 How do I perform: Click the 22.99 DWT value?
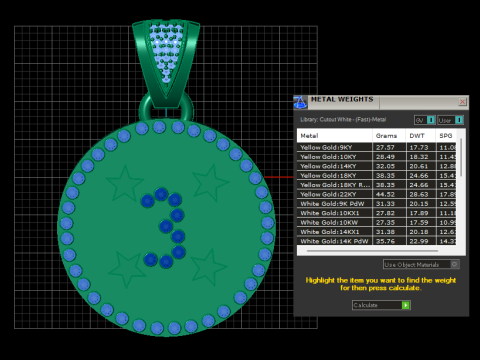click(x=419, y=241)
